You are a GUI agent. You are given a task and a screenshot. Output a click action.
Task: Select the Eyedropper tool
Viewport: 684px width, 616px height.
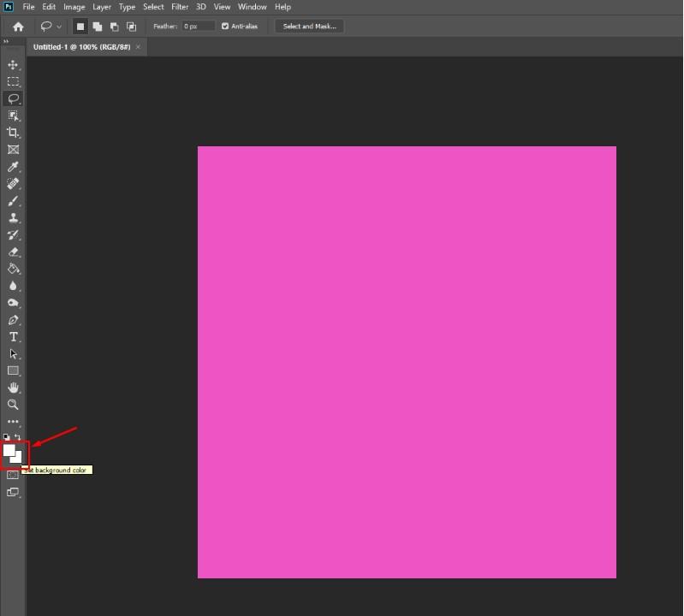(x=13, y=167)
